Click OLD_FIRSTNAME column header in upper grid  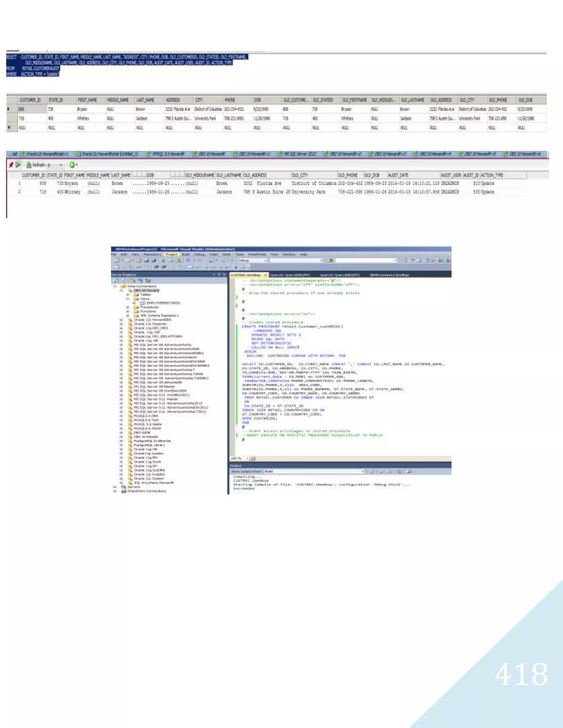click(x=355, y=100)
